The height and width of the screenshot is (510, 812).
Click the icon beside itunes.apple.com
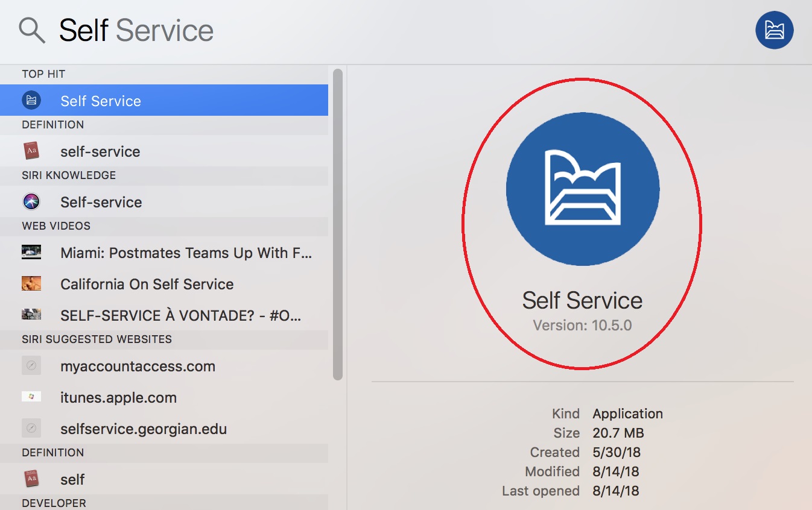(x=31, y=397)
